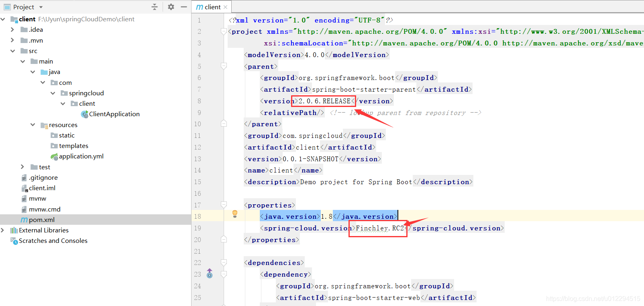Image resolution: width=644 pixels, height=306 pixels.
Task: Click spring-boot-starter-web artifactId text
Action: [x=374, y=298]
